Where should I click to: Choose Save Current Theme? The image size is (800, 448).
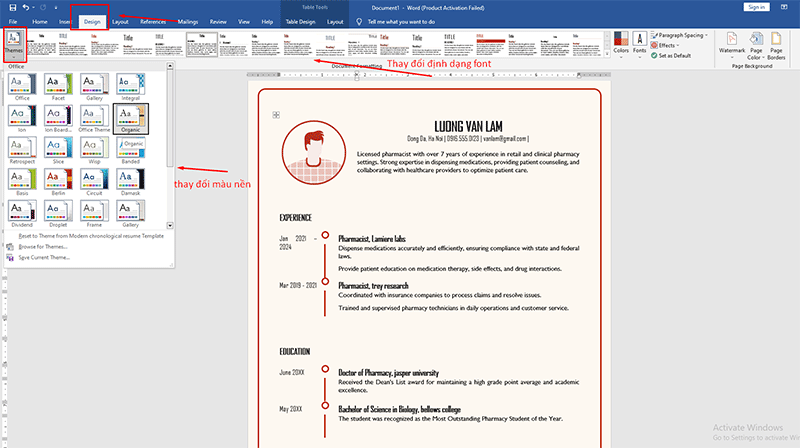coord(44,257)
